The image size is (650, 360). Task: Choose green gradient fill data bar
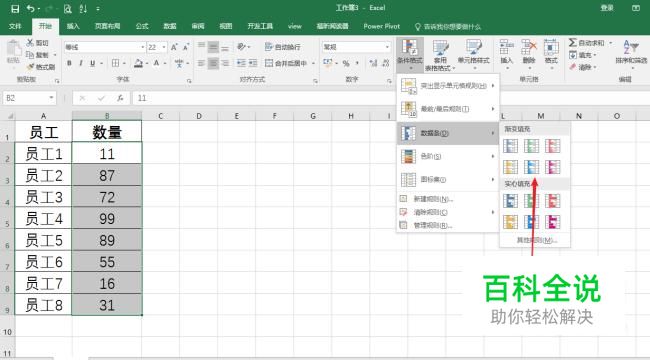[x=531, y=146]
